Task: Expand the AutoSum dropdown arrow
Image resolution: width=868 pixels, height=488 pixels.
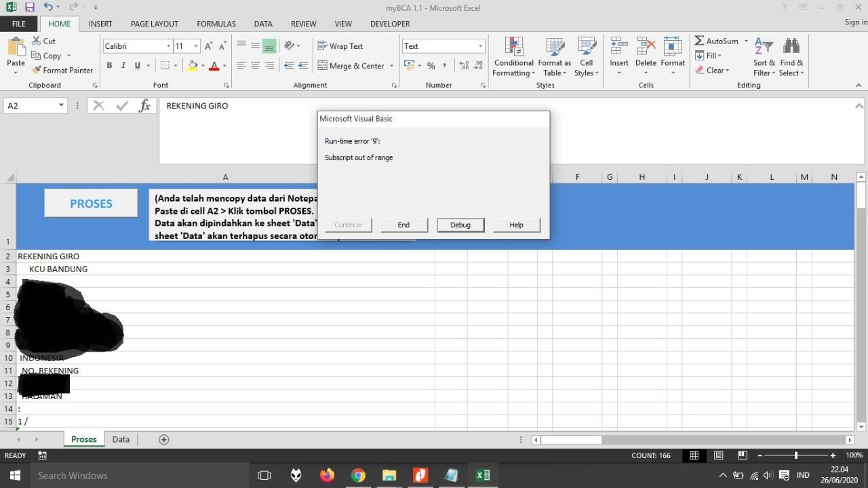Action: click(746, 41)
